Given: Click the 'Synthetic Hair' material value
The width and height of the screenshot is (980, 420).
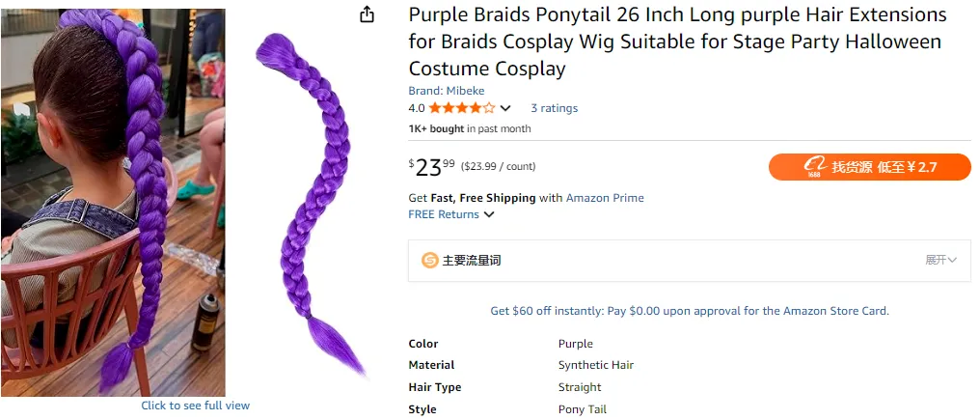Looking at the screenshot, I should (596, 365).
